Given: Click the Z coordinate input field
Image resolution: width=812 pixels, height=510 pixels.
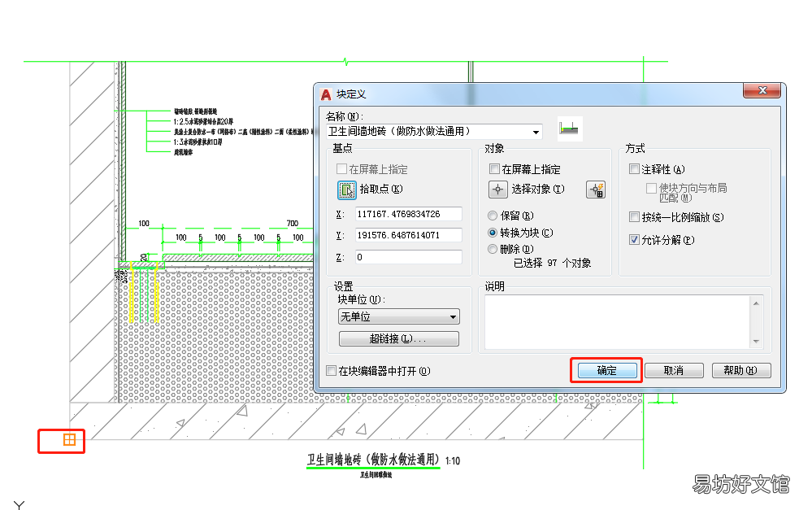Looking at the screenshot, I should coord(409,257).
